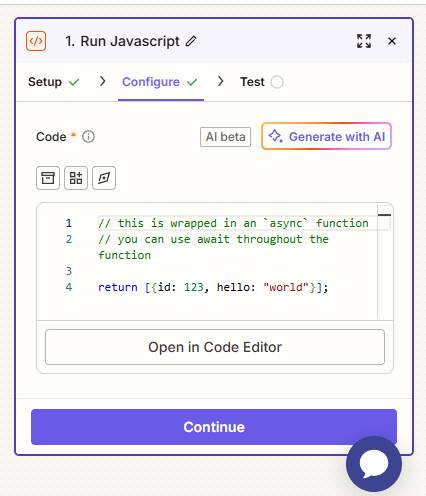Click code line 2 comment about await
This screenshot has width=426, height=496.
213,247
